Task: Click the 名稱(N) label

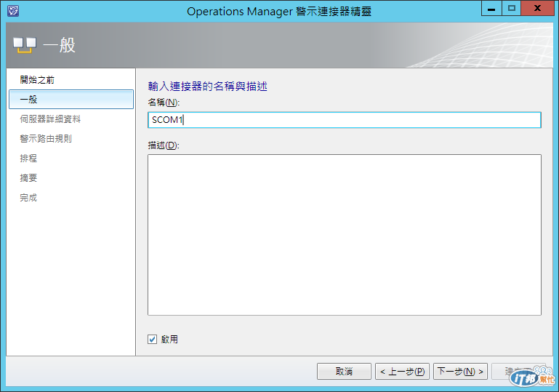Action: click(164, 103)
